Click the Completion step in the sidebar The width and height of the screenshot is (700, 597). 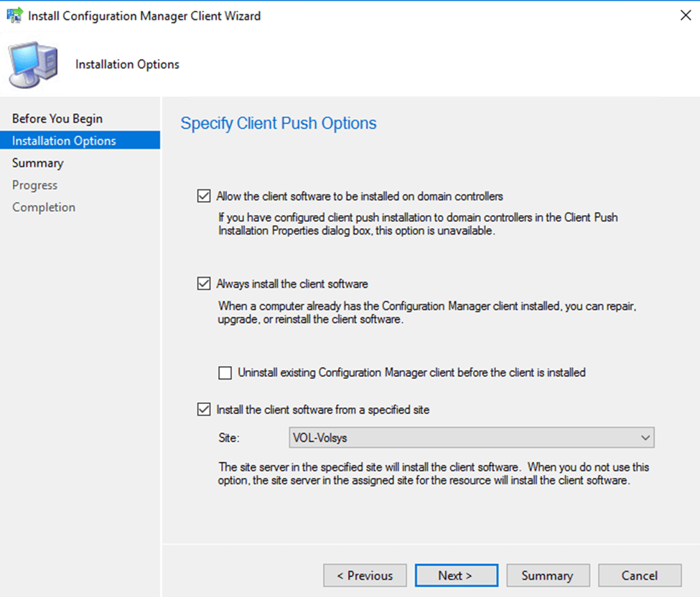click(x=44, y=207)
